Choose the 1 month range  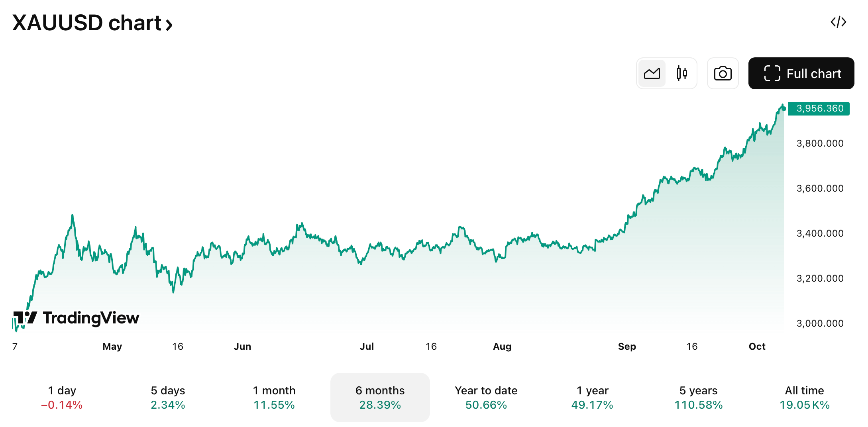click(274, 398)
